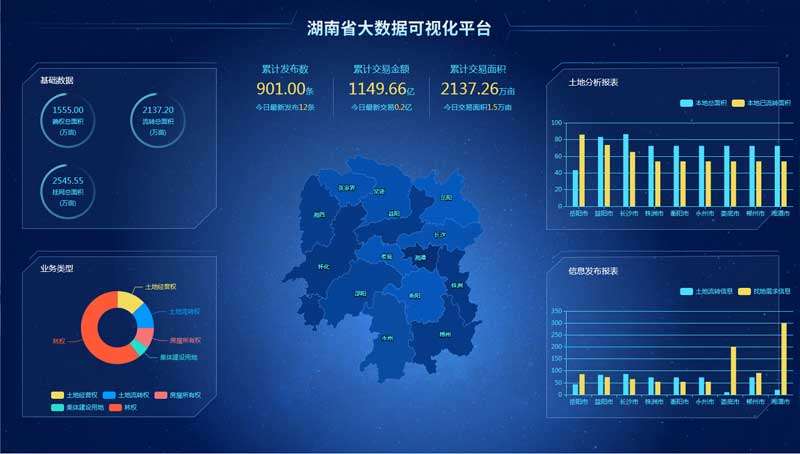Screen dimensions: 800x454
Task: Click the 房屋所有权 legend color swatch
Action: point(162,395)
